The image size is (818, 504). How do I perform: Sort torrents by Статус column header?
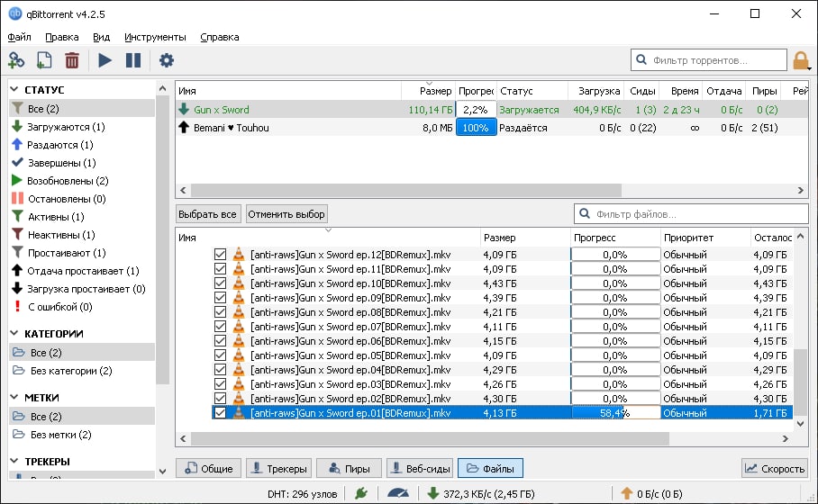(x=532, y=91)
